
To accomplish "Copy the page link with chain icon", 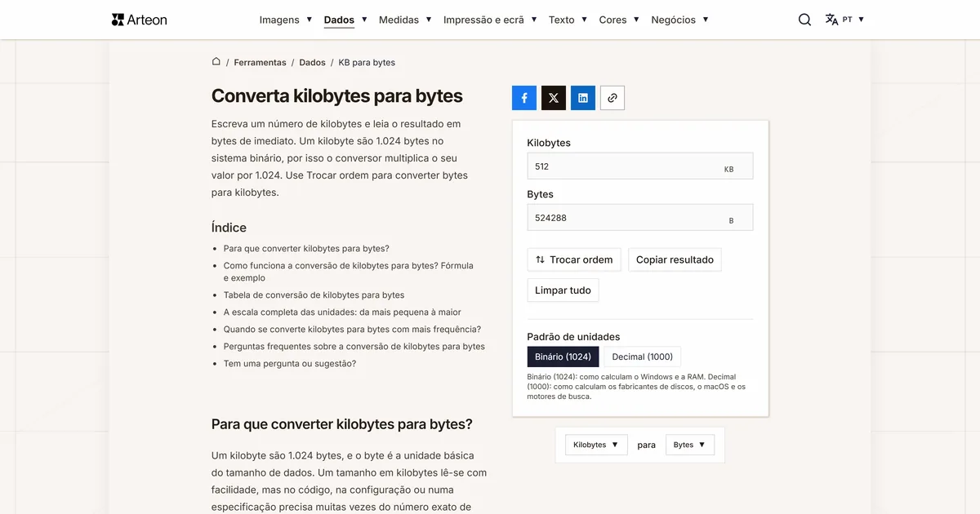I will tap(612, 98).
